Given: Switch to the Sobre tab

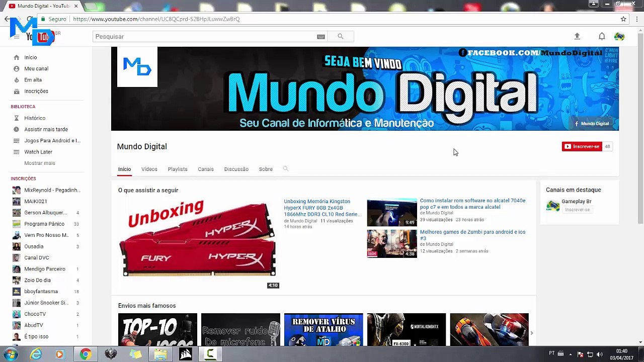Looking at the screenshot, I should tap(266, 169).
